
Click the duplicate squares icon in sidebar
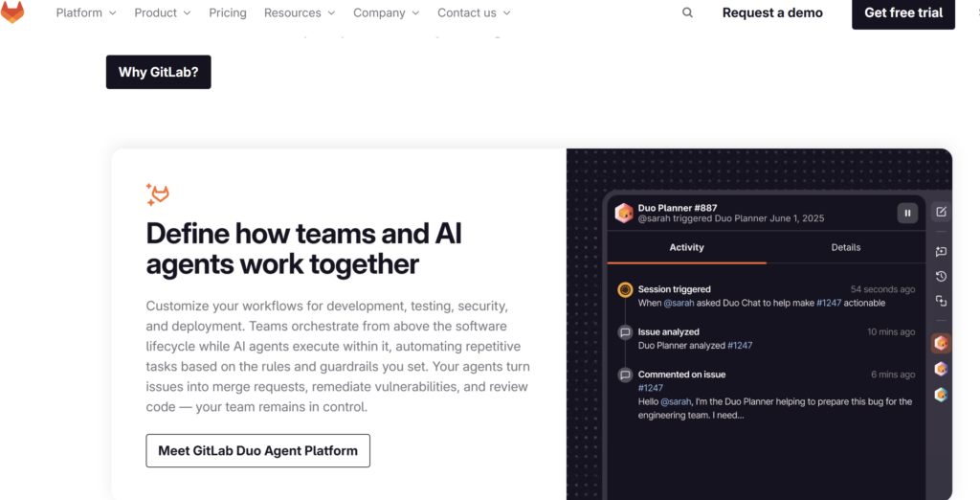click(x=942, y=301)
